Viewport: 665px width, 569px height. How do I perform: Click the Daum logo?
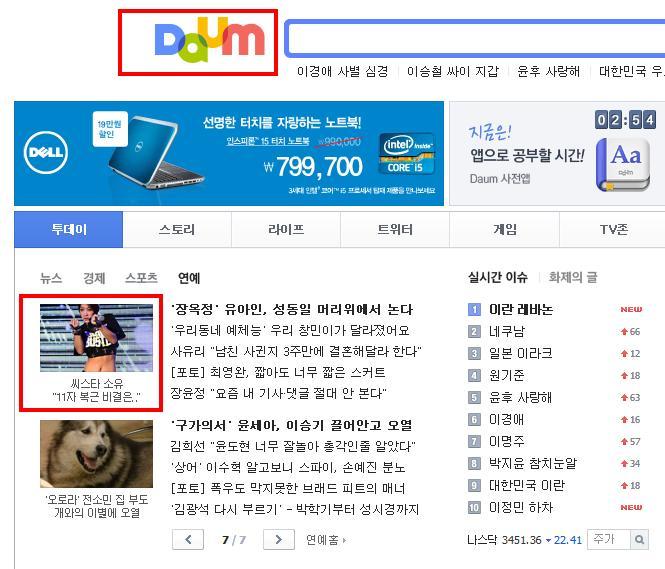(210, 40)
